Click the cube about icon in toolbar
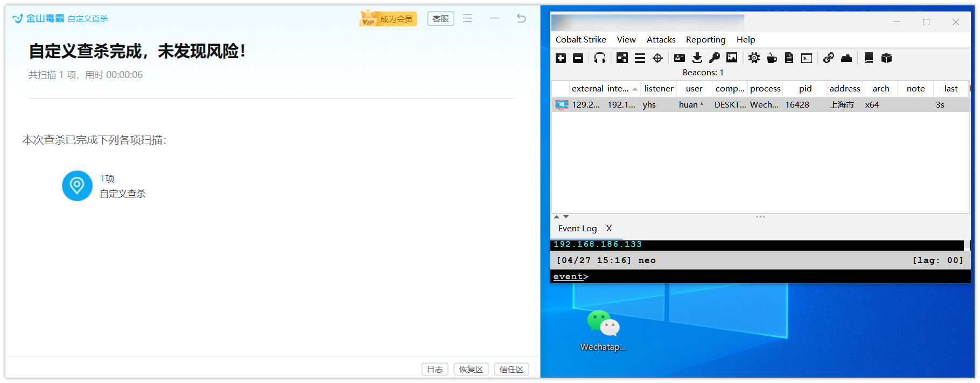The width and height of the screenshot is (980, 383). 886,58
